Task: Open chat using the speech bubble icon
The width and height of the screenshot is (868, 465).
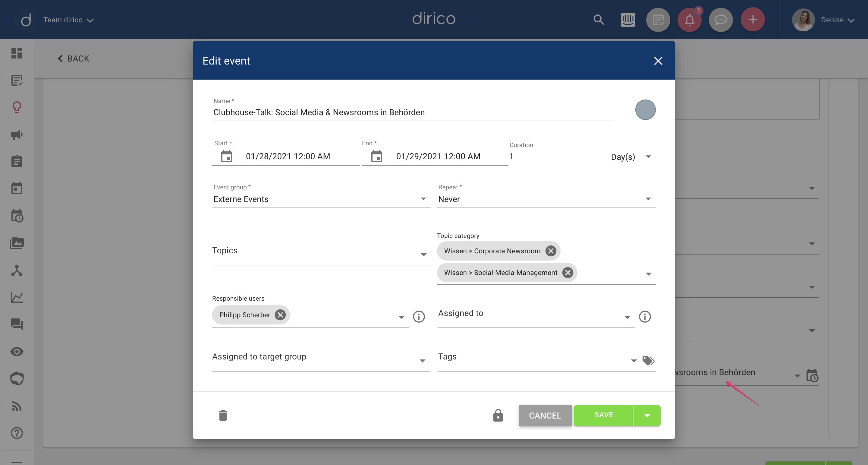Action: (x=721, y=20)
